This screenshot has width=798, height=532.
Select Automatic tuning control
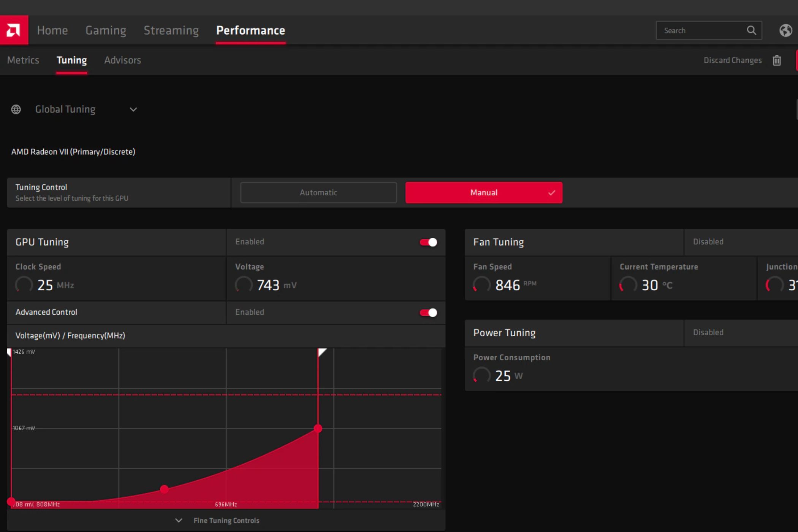(318, 193)
